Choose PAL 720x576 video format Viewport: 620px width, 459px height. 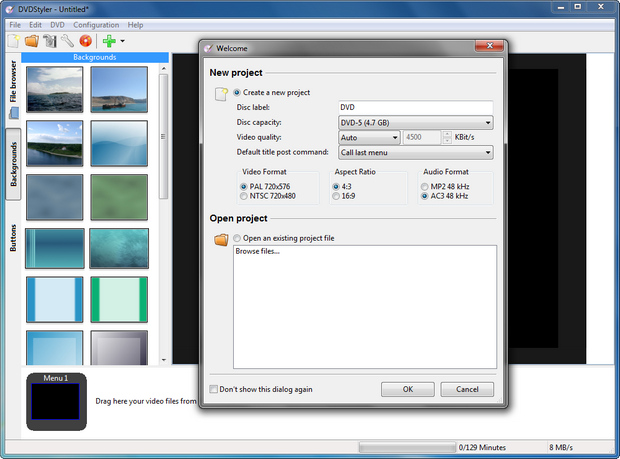pos(244,187)
